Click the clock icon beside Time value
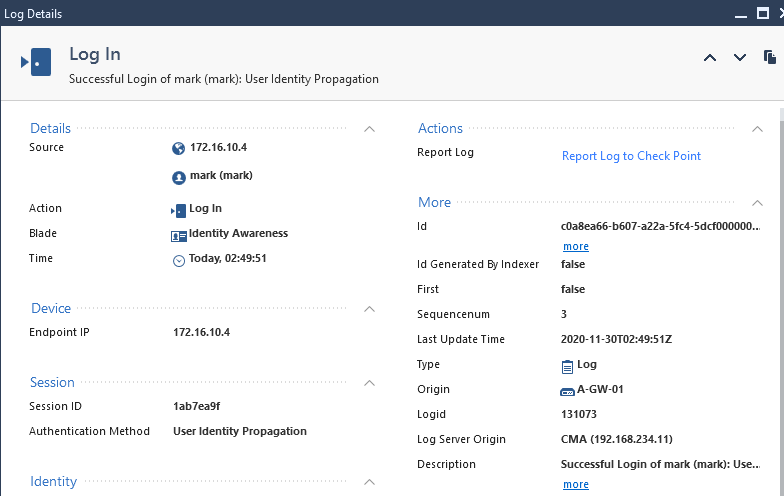784x496 pixels. [x=179, y=260]
